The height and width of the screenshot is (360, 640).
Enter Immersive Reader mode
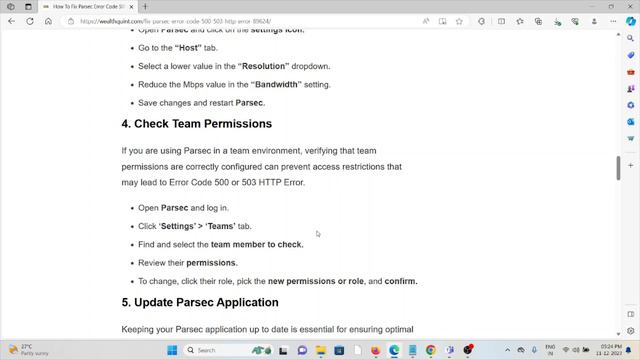(442, 21)
